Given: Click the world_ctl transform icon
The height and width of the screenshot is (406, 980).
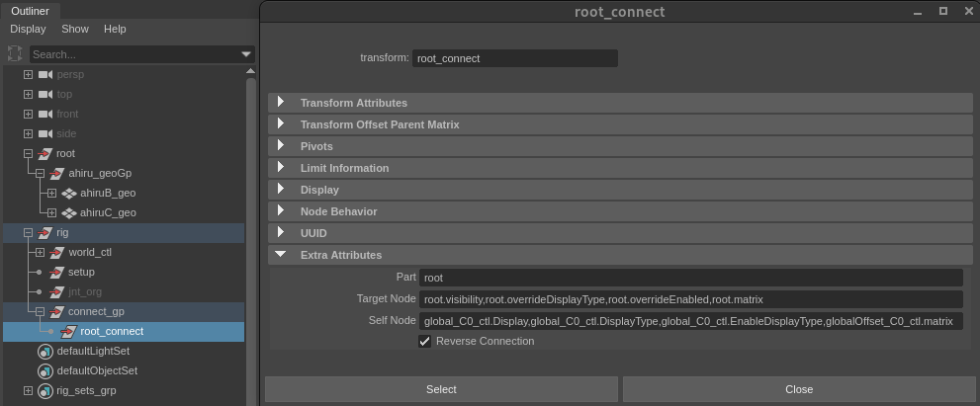Looking at the screenshot, I should pos(56,253).
